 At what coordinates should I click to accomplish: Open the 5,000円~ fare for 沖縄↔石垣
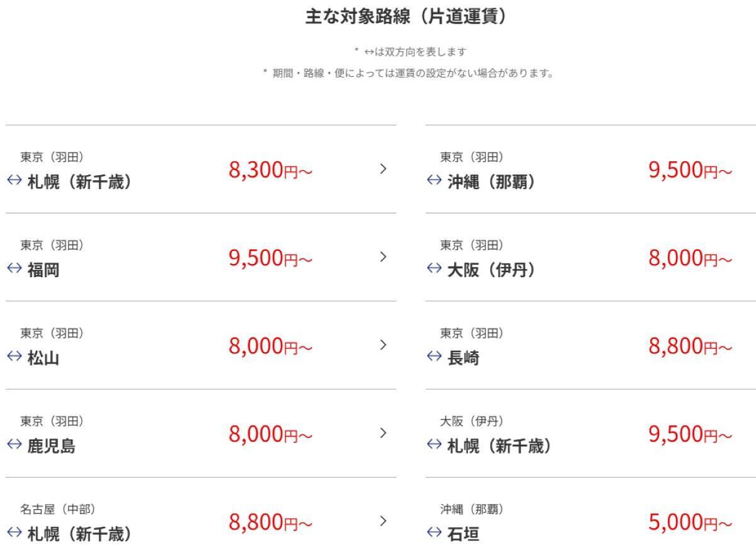click(690, 523)
